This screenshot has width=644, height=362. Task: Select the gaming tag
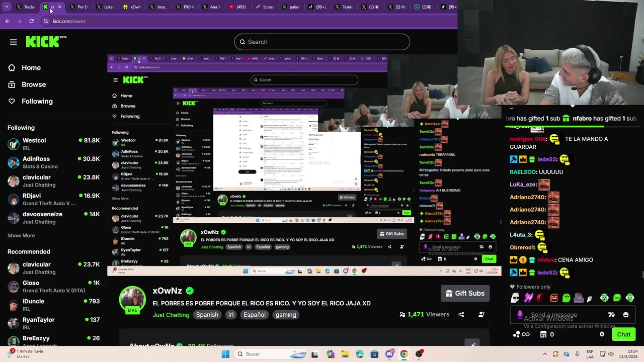286,315
